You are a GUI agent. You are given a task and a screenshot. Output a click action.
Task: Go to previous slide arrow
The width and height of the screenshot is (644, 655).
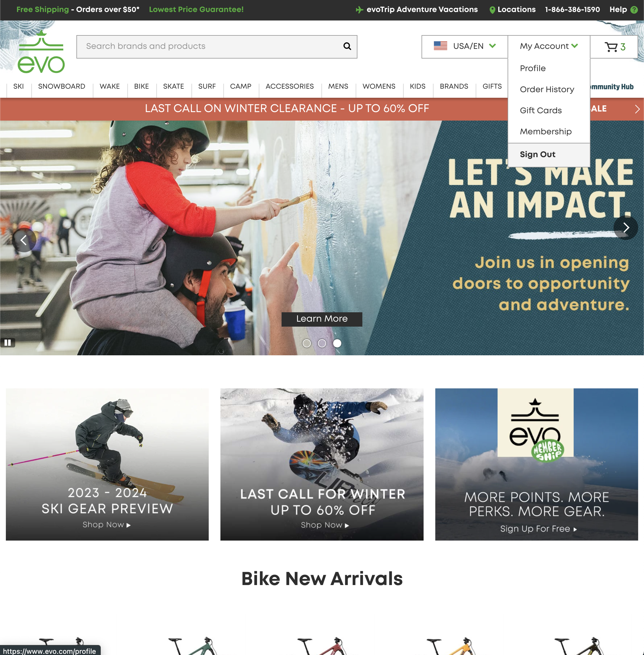coord(24,240)
